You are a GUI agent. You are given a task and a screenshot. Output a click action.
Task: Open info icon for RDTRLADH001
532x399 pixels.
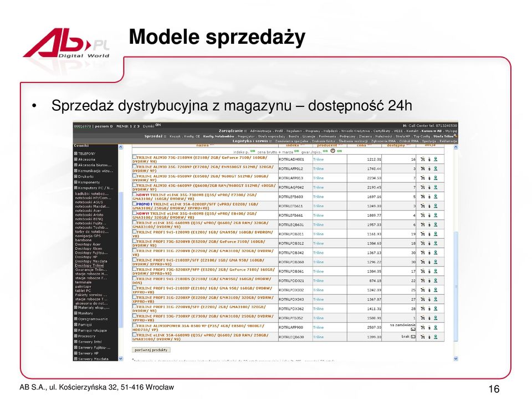[x=429, y=159]
